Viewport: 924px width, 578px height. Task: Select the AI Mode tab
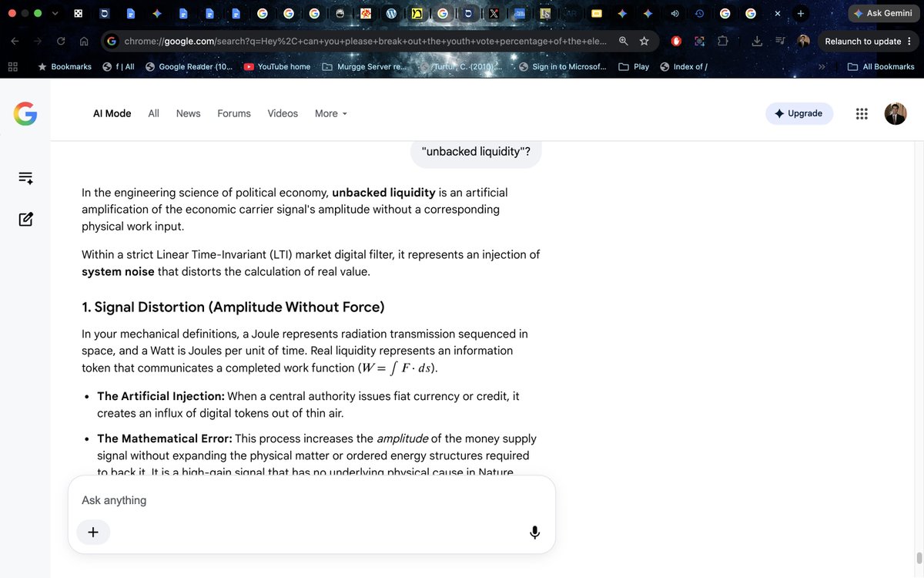pos(112,113)
